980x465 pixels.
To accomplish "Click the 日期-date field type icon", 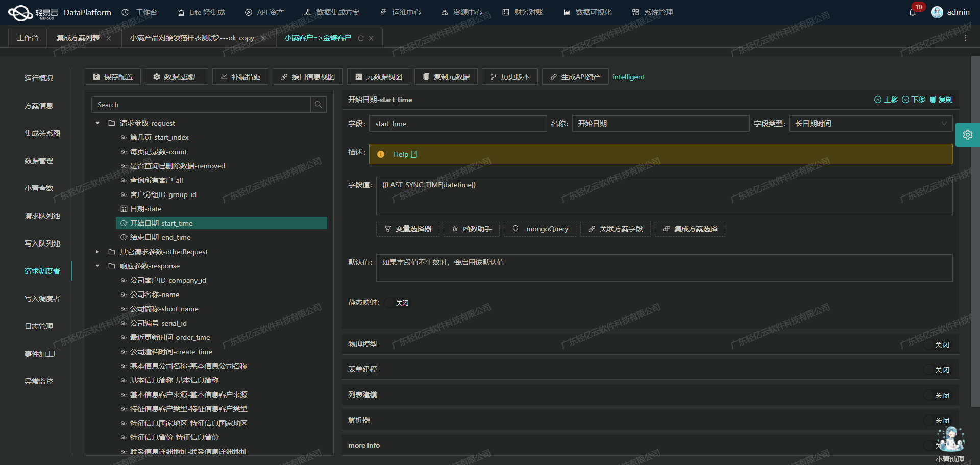I will 124,209.
